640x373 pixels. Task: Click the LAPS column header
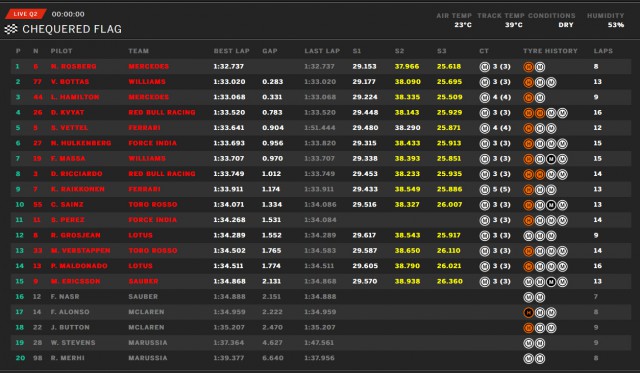coord(603,51)
